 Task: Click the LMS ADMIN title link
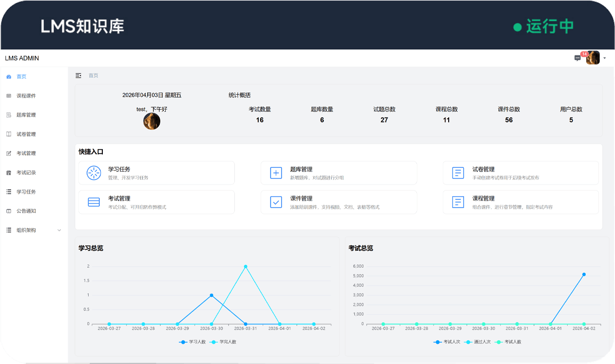tap(22, 58)
